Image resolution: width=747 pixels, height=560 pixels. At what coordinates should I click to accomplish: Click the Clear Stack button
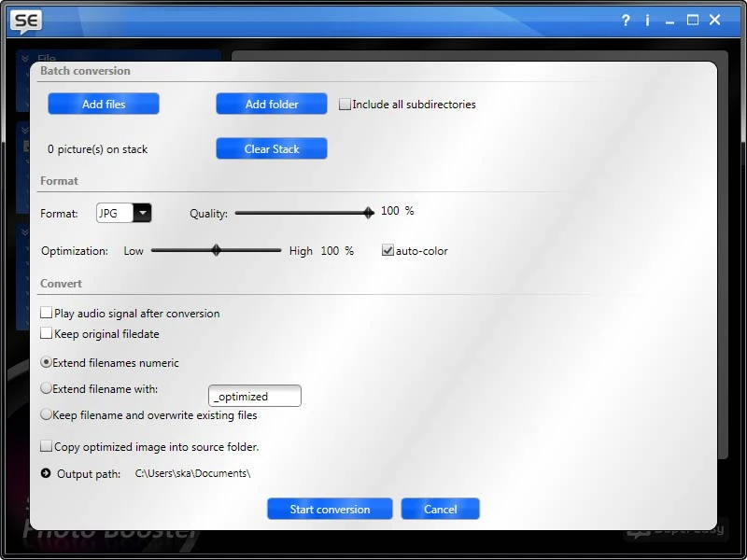point(272,148)
